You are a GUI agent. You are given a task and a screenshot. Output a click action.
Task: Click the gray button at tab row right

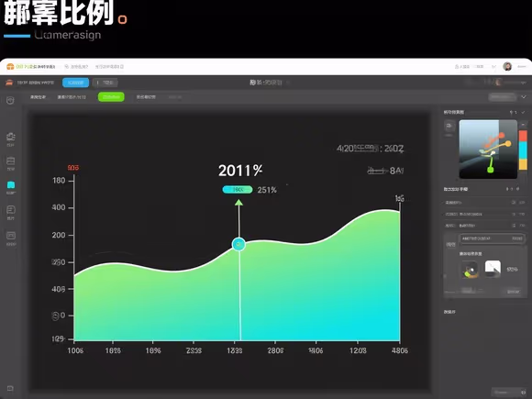[502, 97]
